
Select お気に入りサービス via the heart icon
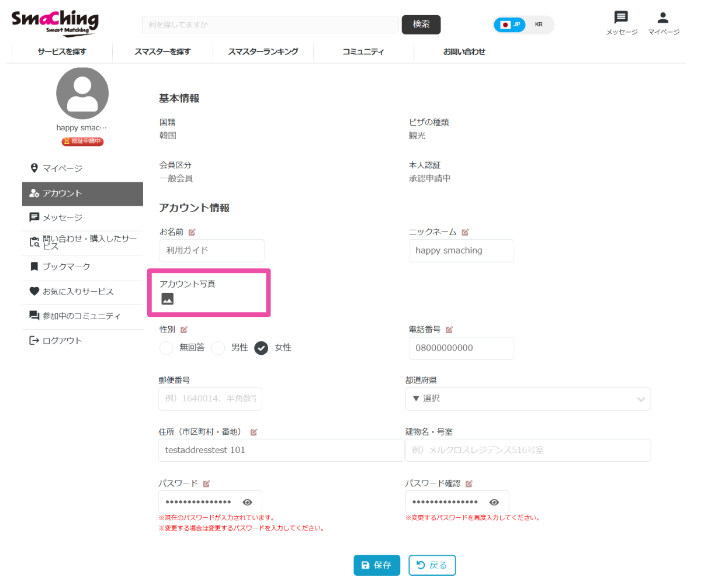click(x=34, y=292)
